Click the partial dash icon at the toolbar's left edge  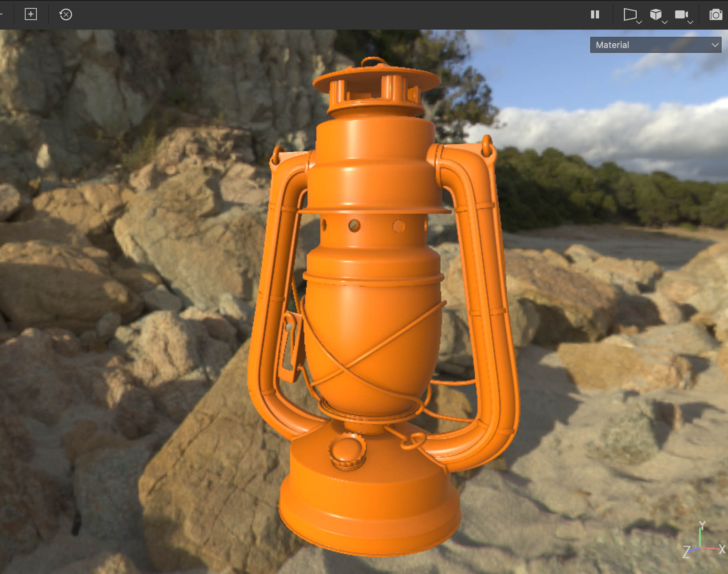click(1, 14)
